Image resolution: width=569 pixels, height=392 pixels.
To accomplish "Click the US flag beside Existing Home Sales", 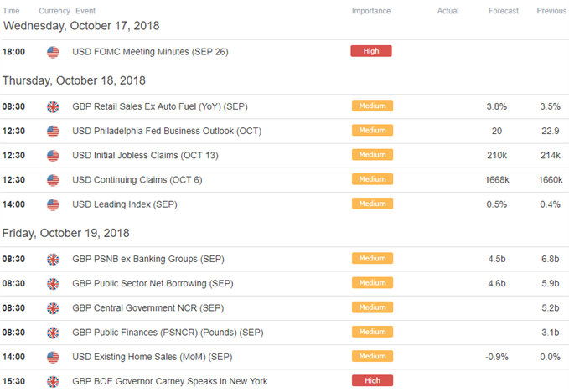I will (53, 358).
